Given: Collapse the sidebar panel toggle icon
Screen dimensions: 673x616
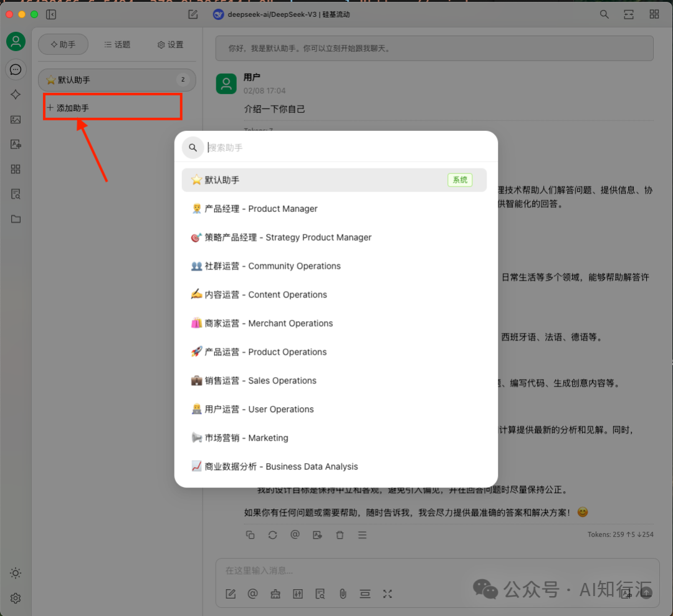Looking at the screenshot, I should [51, 14].
